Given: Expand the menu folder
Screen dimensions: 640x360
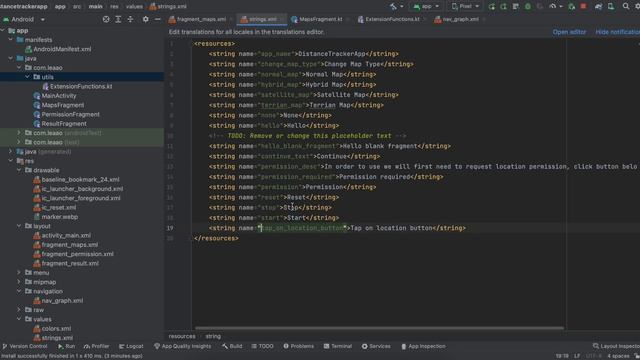Looking at the screenshot, I should 19,272.
